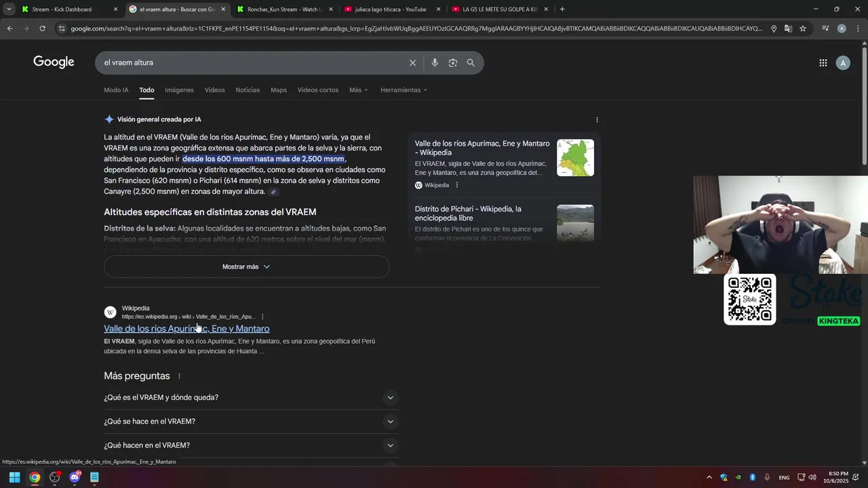The height and width of the screenshot is (488, 868).
Task: Switch to Modo IA tab
Action: [116, 90]
